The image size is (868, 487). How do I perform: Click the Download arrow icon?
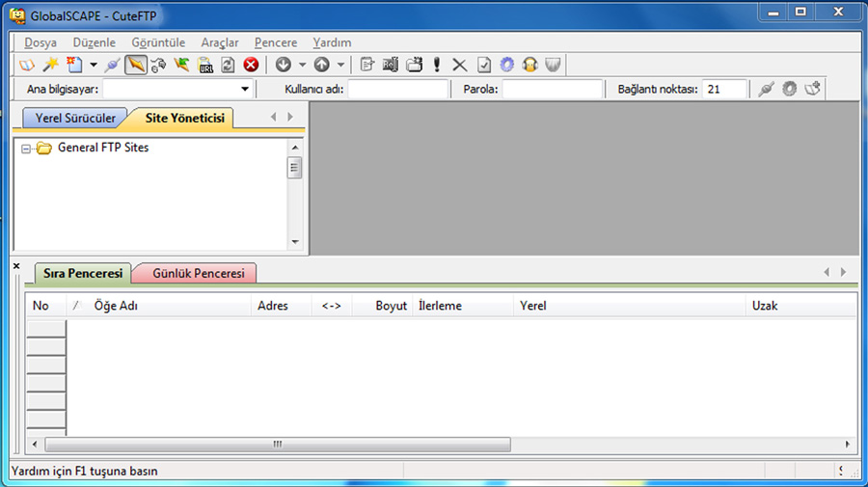tap(284, 65)
